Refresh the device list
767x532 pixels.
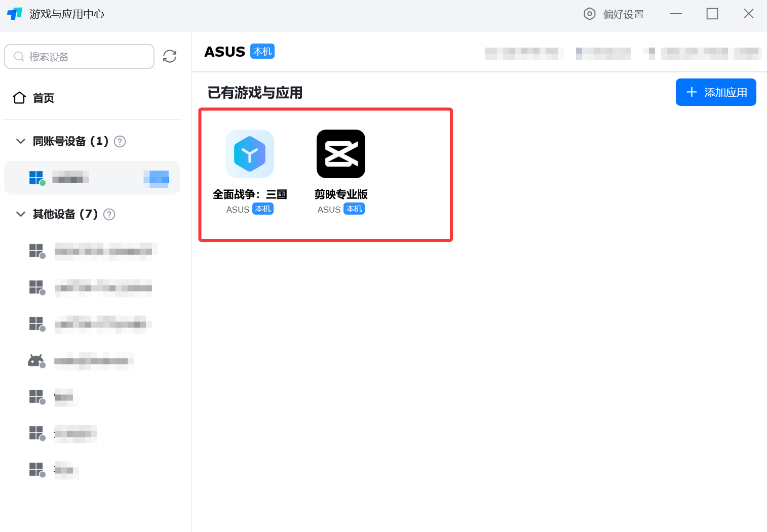pos(170,56)
